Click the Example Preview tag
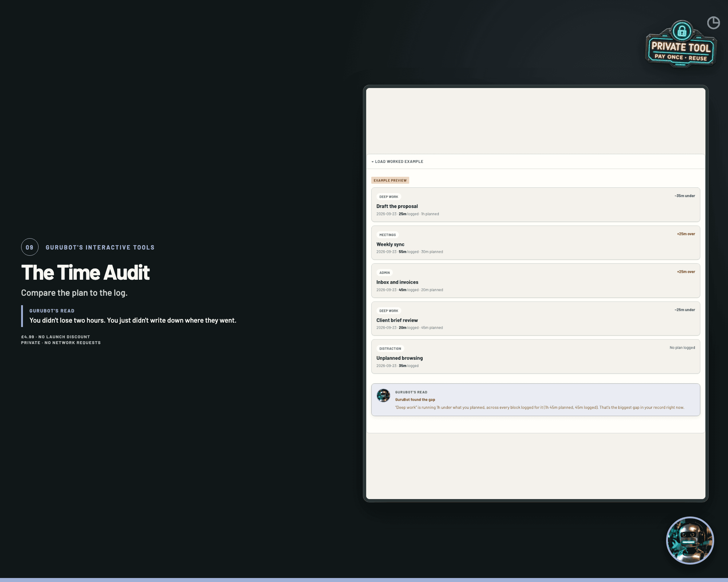Screen dimensions: 728x582 [x=390, y=180]
